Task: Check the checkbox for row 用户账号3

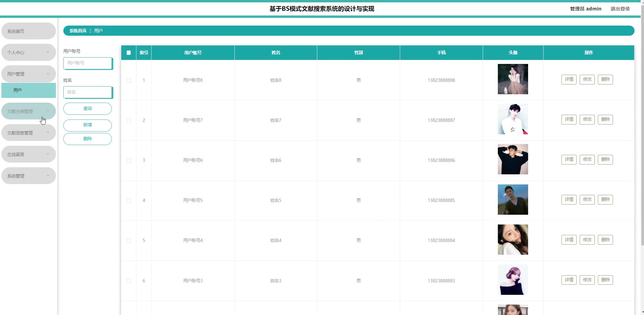Action: coord(129,281)
